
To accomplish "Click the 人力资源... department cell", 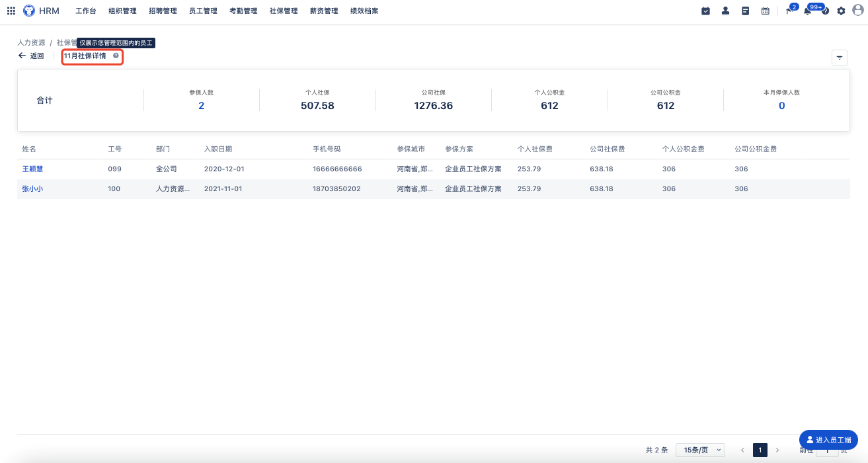I will coord(173,189).
